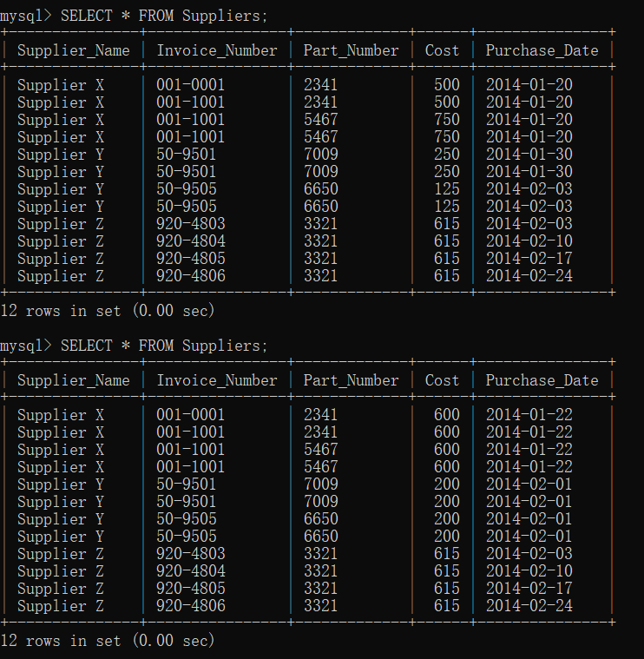Select Supplier X in the 001-0001 row dated 2014-01-20
Screen dimensions: 644x659
[x=61, y=85]
